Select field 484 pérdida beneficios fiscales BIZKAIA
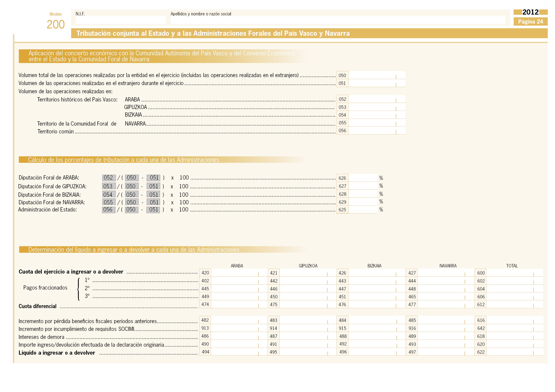 (377, 320)
